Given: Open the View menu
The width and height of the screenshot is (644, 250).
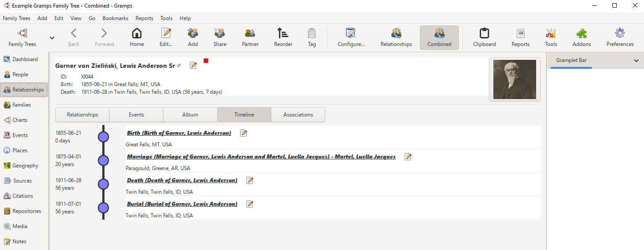Looking at the screenshot, I should (76, 18).
